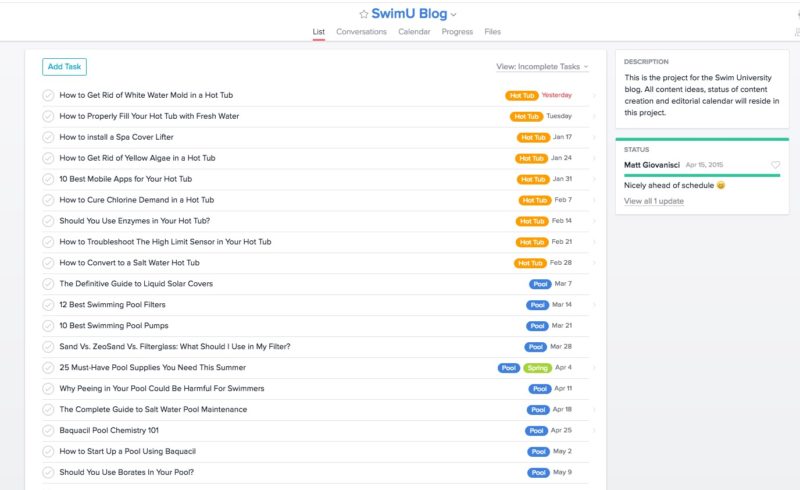800x490 pixels.
Task: Click the green status progress bar
Action: (x=702, y=176)
